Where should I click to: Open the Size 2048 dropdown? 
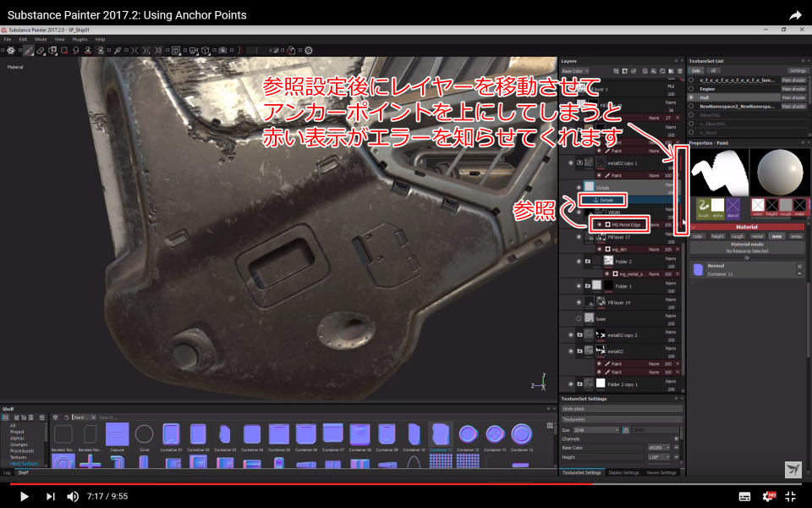[596, 430]
